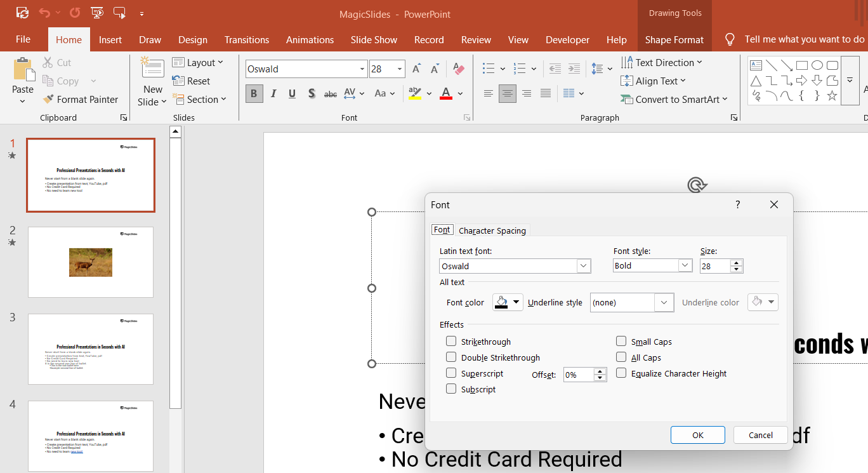This screenshot has width=868, height=473.
Task: Click Increase Font Size icon
Action: pos(416,69)
